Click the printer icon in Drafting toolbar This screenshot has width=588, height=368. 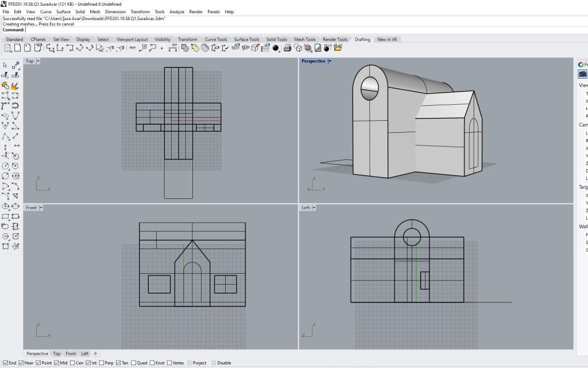287,48
